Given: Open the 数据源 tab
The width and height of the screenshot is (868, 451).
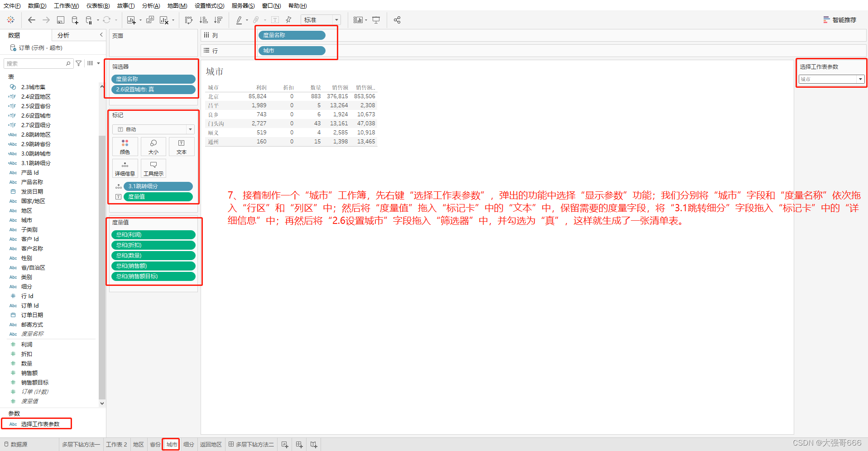Looking at the screenshot, I should 16,445.
